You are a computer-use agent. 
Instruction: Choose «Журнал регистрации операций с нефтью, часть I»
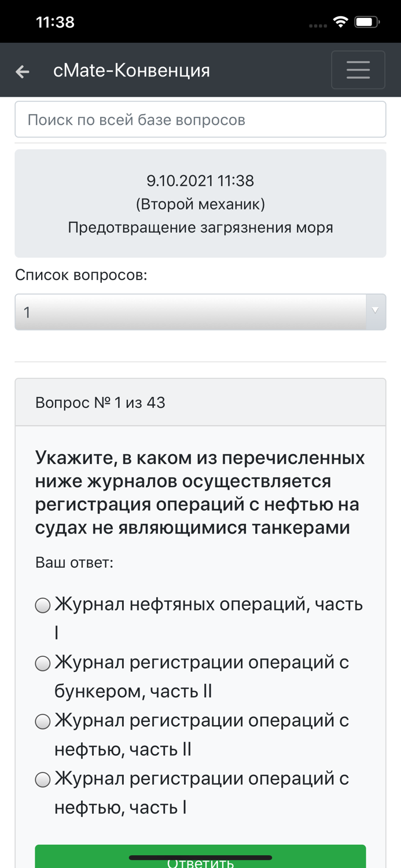point(42,779)
